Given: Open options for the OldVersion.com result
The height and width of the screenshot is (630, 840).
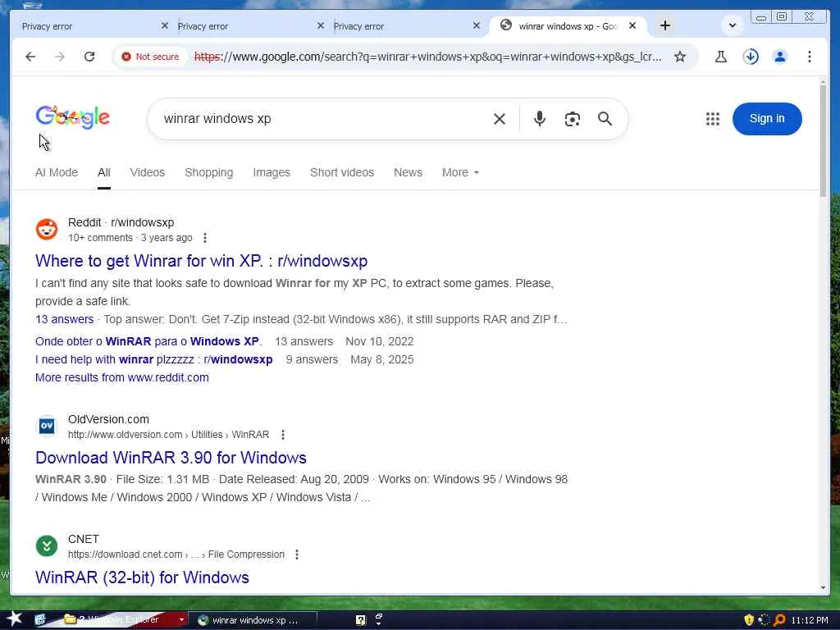Looking at the screenshot, I should point(283,435).
